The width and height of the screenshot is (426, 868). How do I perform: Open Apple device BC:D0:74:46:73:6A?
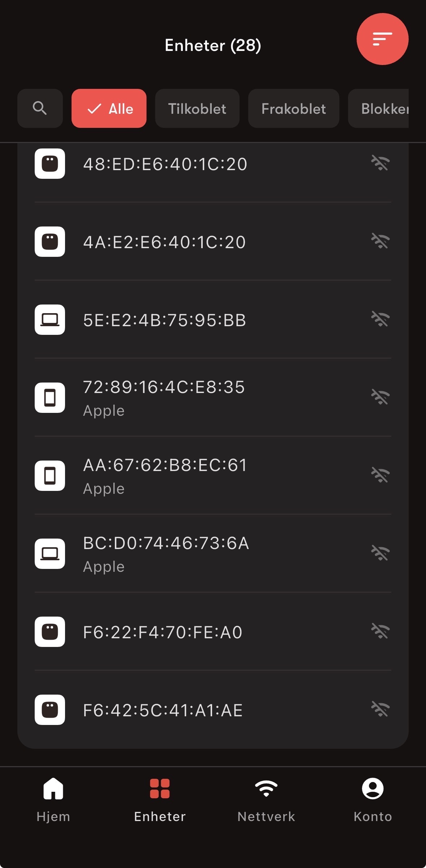coord(166,553)
